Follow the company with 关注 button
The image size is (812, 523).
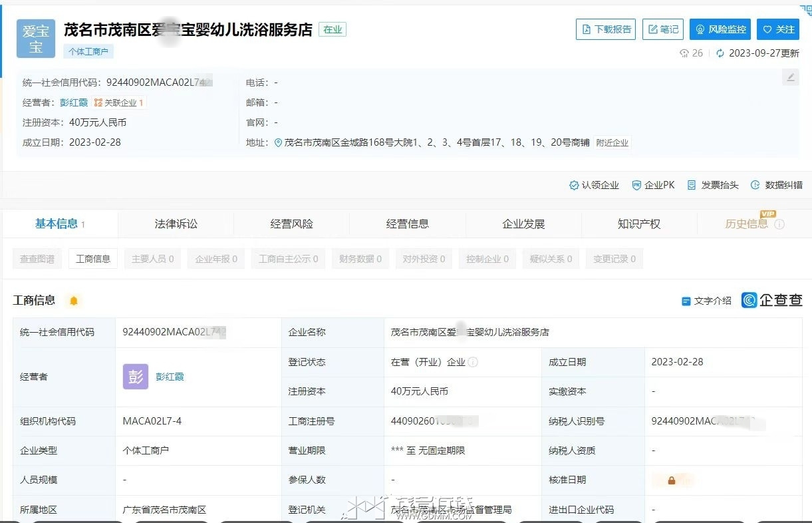point(778,29)
